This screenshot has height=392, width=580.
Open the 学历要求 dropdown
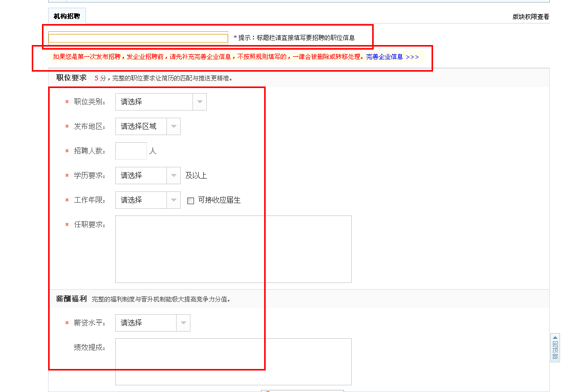[148, 176]
